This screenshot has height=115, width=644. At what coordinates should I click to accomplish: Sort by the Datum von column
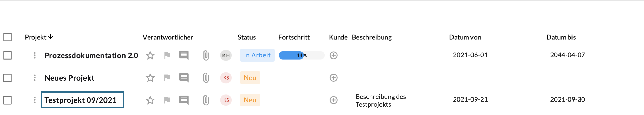pos(465,37)
